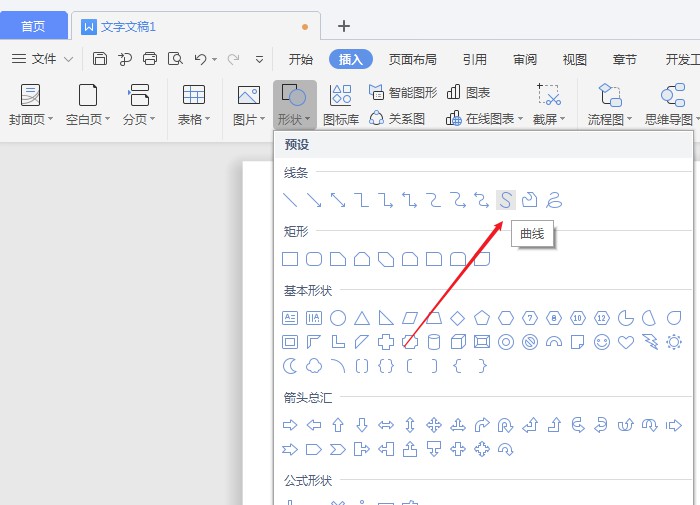Select the heart shape
Viewport: 700px width, 505px height.
click(x=626, y=342)
